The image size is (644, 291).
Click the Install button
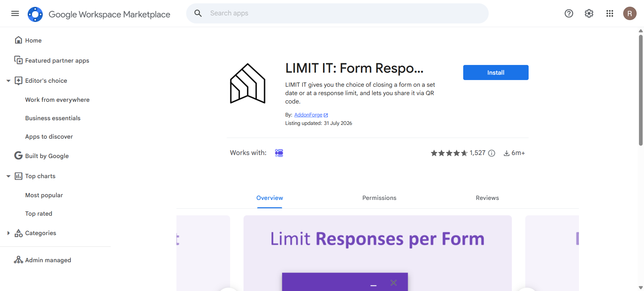496,72
